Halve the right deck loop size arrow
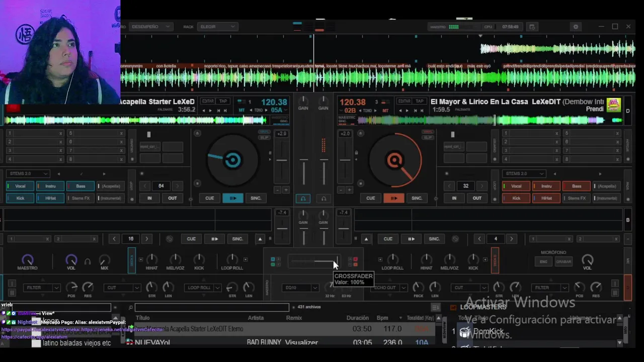Viewport: 644px width, 362px height. click(450, 186)
